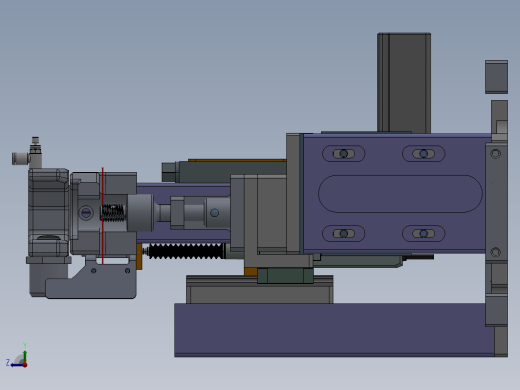The width and height of the screenshot is (520, 390).
Task: Click the large oblong slot in the purple plate
Action: click(x=400, y=194)
